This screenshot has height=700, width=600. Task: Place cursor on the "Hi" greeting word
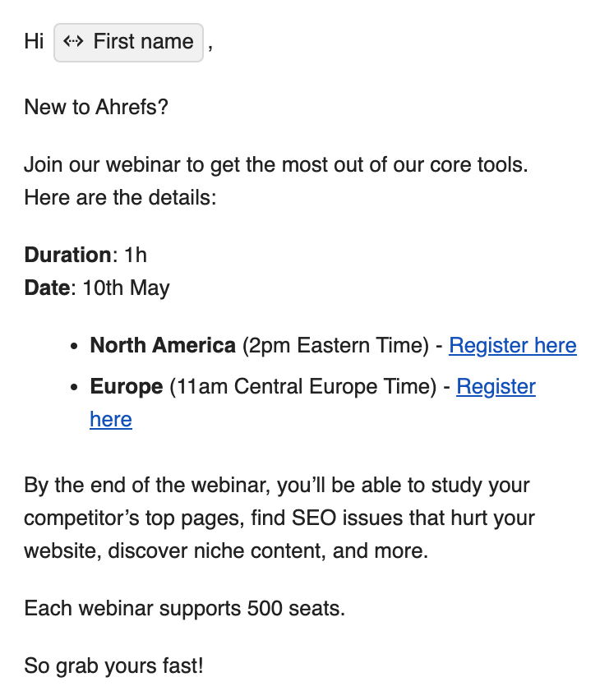[x=34, y=42]
